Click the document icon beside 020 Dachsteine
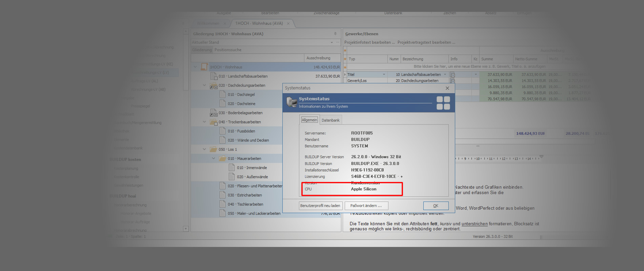The height and width of the screenshot is (271, 644). click(223, 103)
